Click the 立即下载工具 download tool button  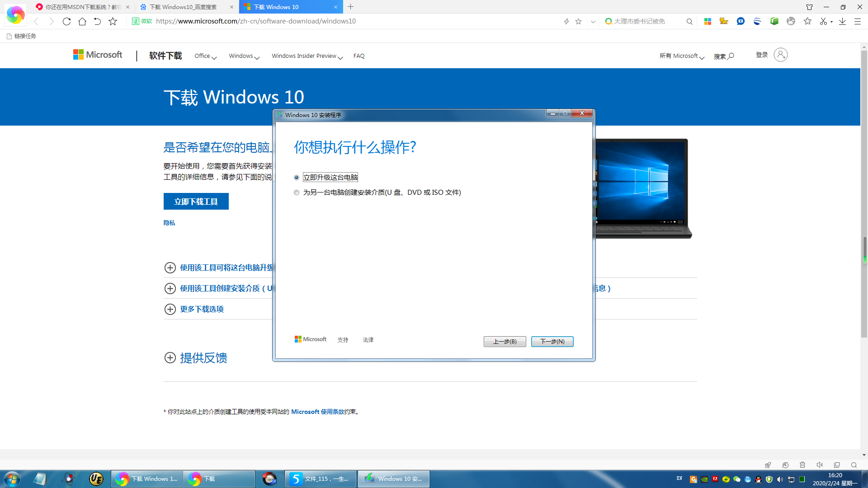[196, 202]
